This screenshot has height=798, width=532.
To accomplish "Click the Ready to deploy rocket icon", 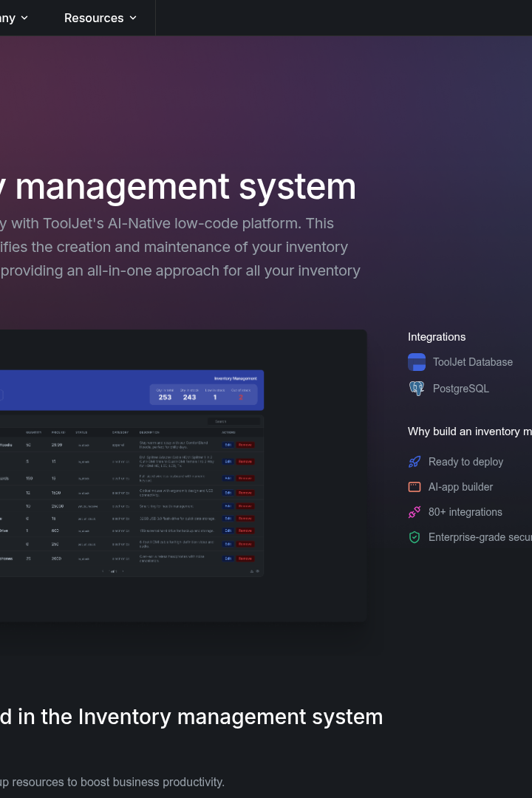I will coord(415,462).
